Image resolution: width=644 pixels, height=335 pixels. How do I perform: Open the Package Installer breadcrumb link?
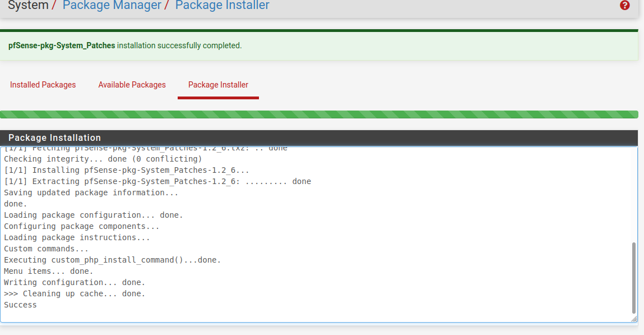point(222,6)
